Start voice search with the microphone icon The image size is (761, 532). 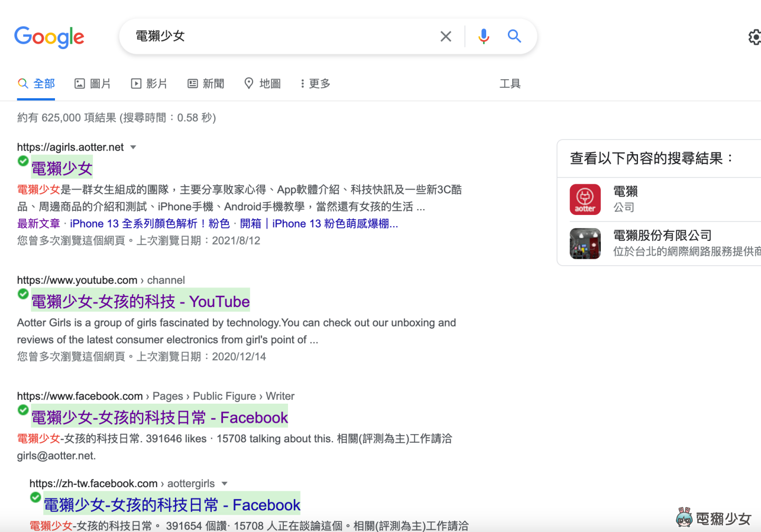484,36
